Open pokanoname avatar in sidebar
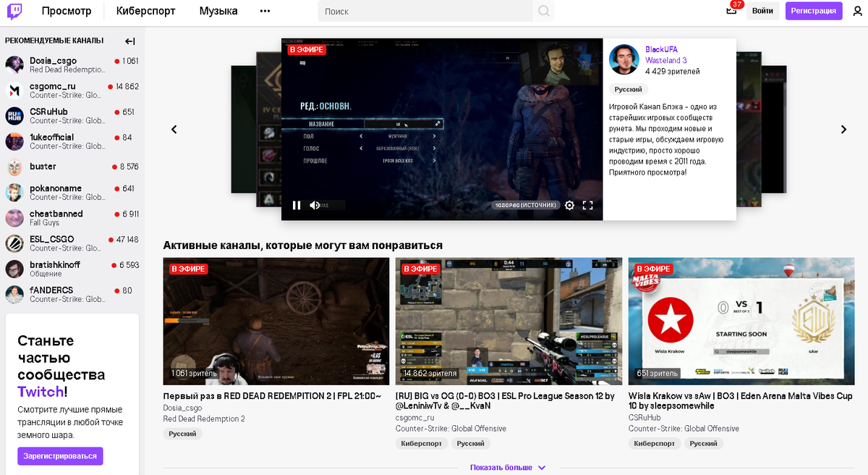The height and width of the screenshot is (475, 868). [x=14, y=193]
